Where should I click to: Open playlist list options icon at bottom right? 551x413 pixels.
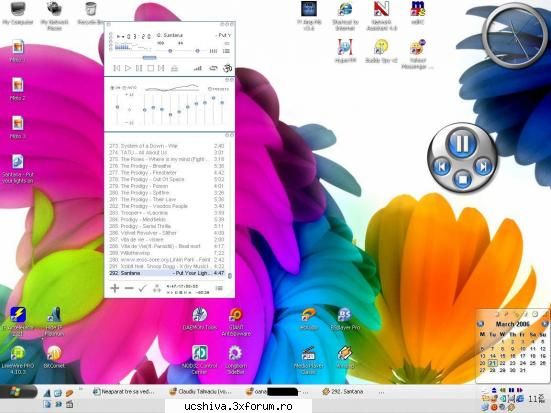[219, 288]
